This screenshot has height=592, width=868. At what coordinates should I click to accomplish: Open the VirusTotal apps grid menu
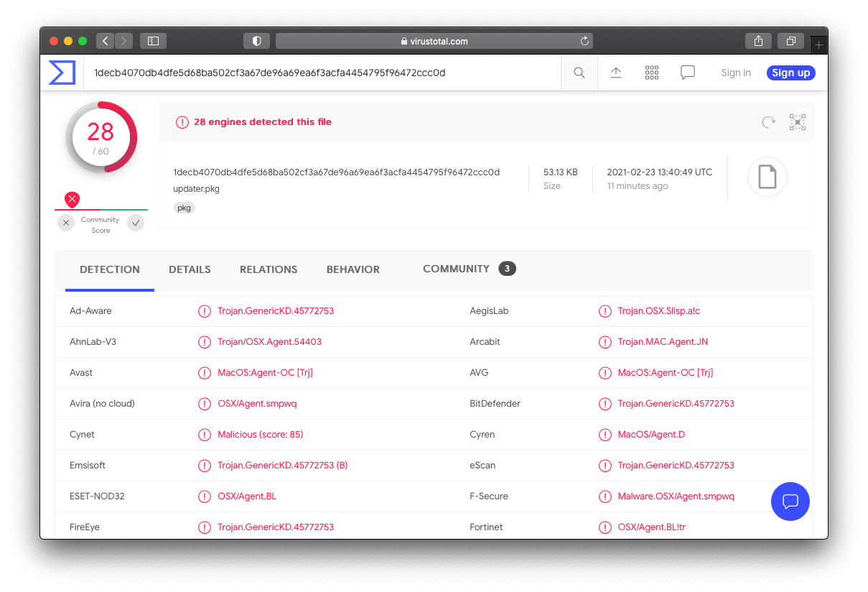coord(651,72)
